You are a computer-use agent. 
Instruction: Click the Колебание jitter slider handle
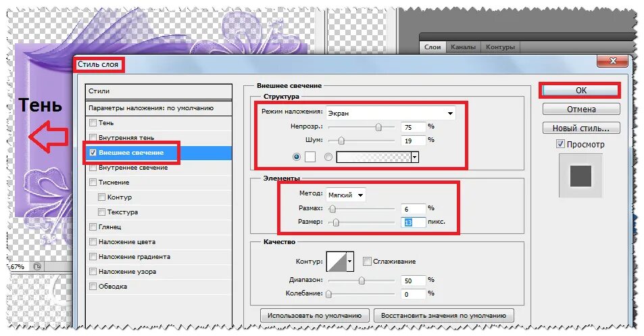click(x=328, y=294)
